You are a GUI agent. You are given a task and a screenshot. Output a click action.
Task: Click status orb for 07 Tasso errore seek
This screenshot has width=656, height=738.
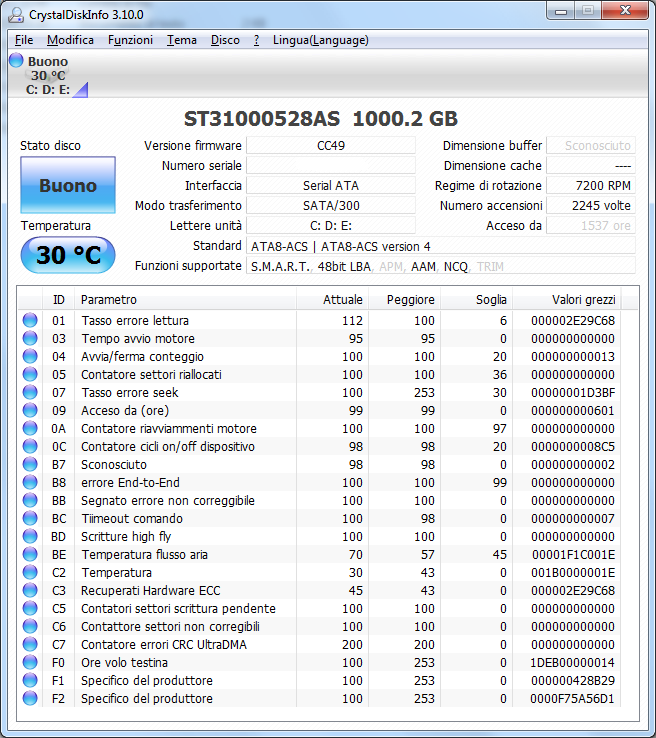coord(30,392)
